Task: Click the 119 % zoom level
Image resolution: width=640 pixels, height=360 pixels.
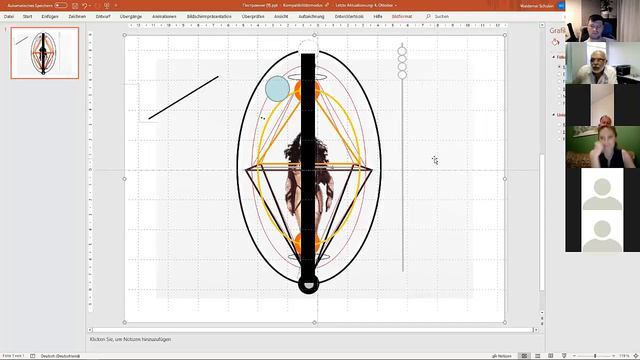Action: 624,356
